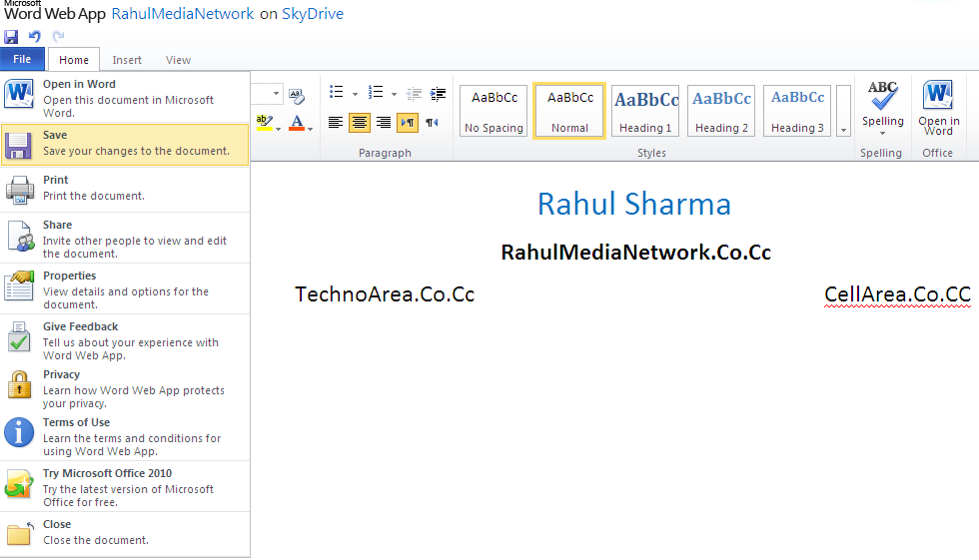The width and height of the screenshot is (979, 560).
Task: Click the Try Office 2010 icon
Action: [x=19, y=484]
